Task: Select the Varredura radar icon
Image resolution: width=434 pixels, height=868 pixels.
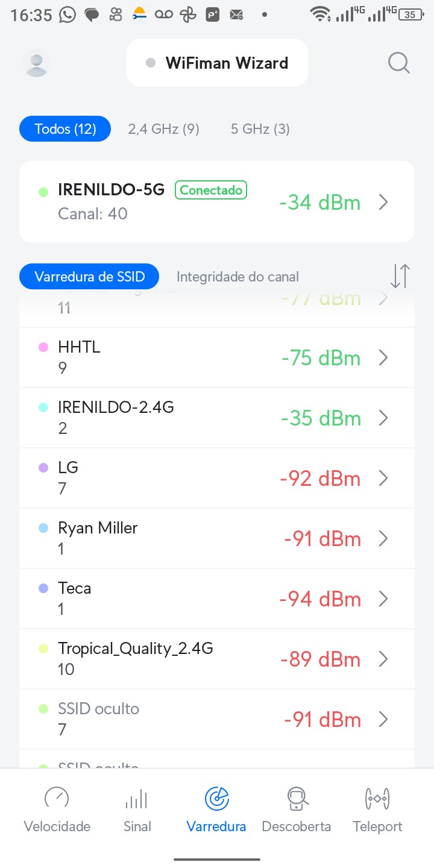Action: click(216, 799)
